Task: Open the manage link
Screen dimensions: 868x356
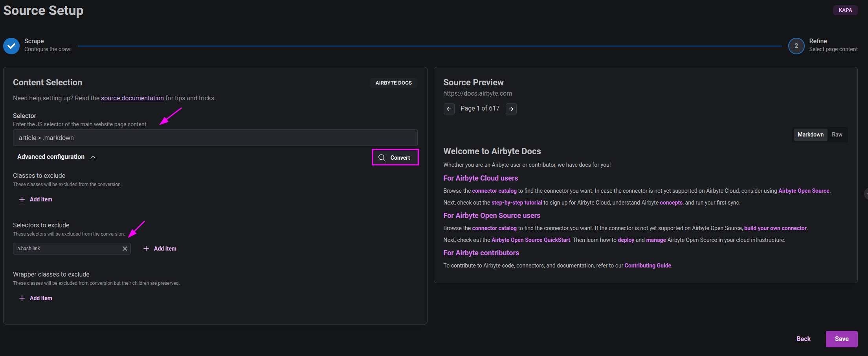Action: point(656,240)
